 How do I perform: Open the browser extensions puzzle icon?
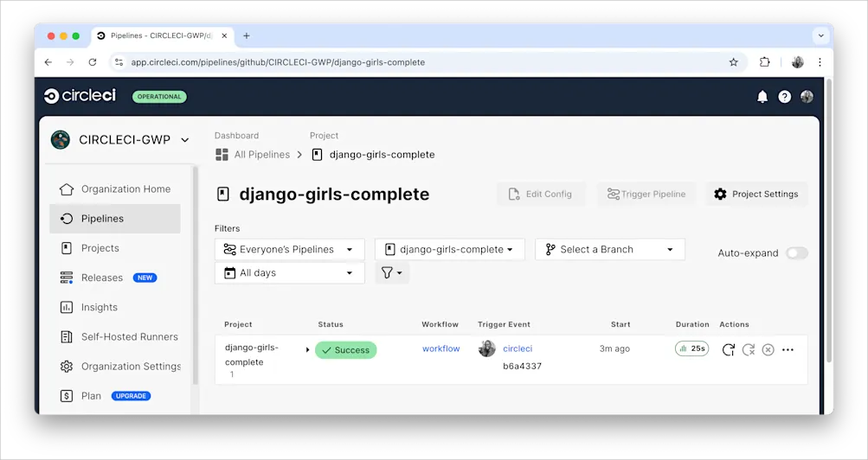764,62
